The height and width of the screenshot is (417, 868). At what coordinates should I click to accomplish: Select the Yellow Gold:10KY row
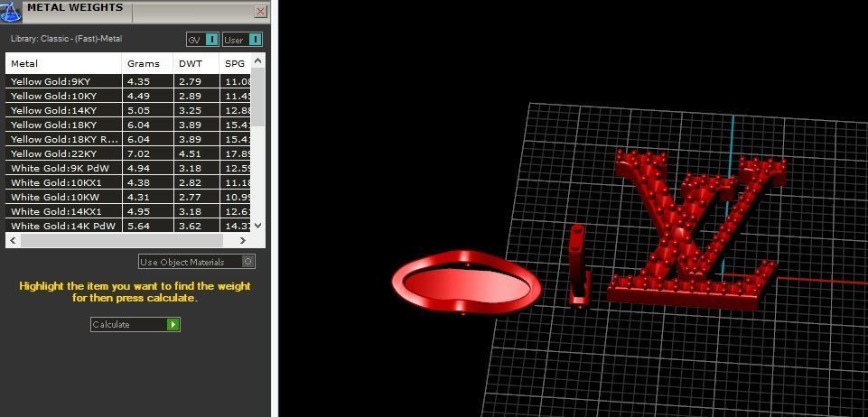128,96
